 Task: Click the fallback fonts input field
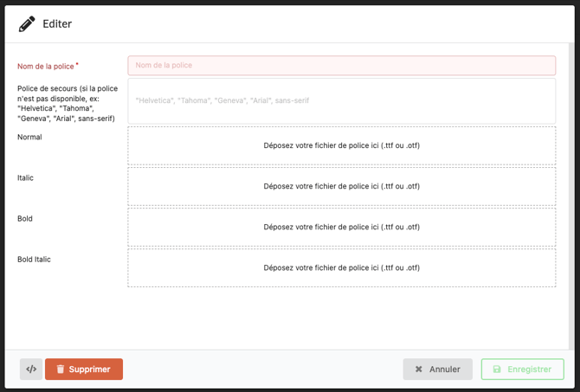click(341, 100)
